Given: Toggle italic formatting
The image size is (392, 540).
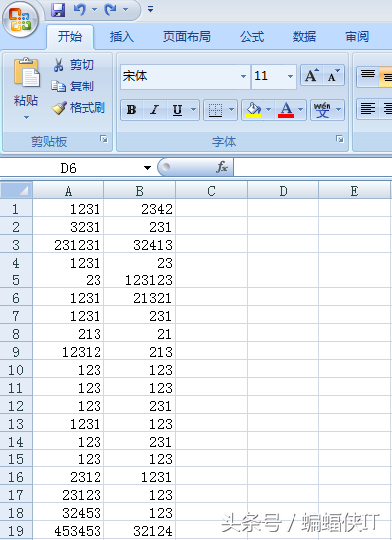Looking at the screenshot, I should click(x=154, y=110).
